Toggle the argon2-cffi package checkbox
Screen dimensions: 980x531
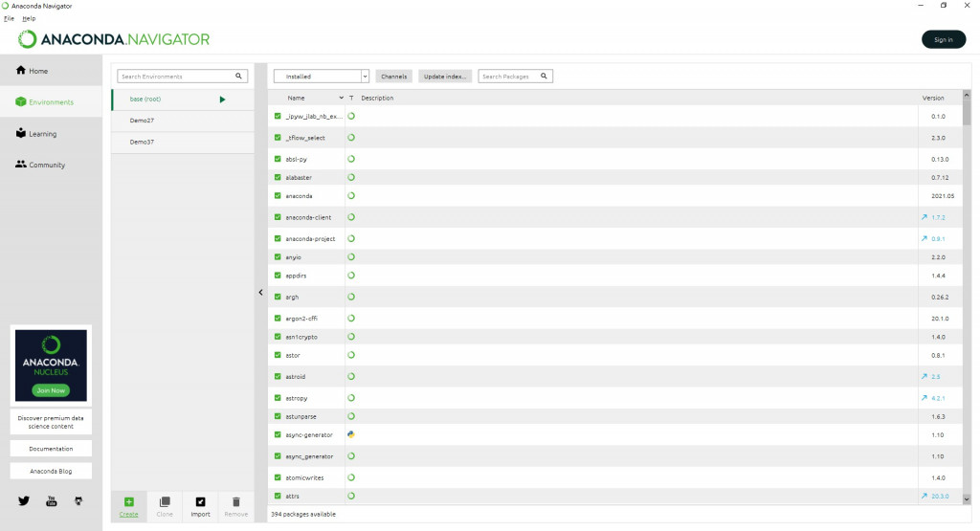click(278, 318)
